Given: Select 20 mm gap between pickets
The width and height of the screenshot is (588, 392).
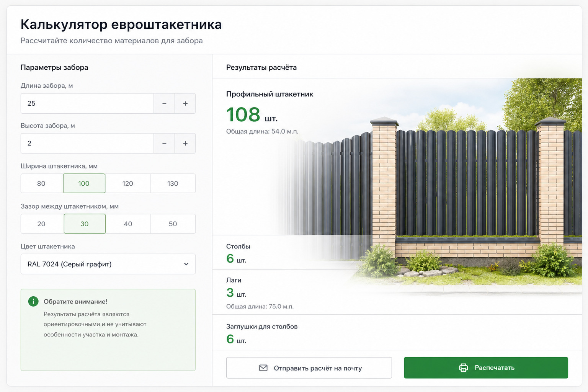Looking at the screenshot, I should tap(42, 224).
